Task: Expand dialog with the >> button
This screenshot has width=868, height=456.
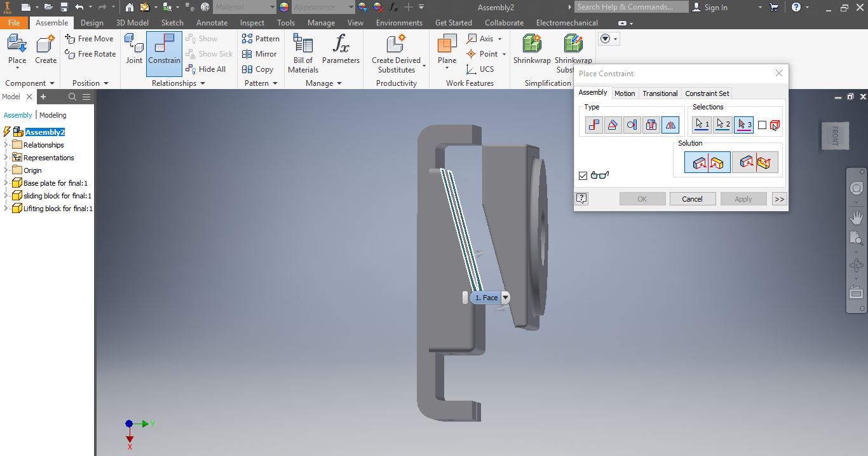Action: [x=779, y=199]
